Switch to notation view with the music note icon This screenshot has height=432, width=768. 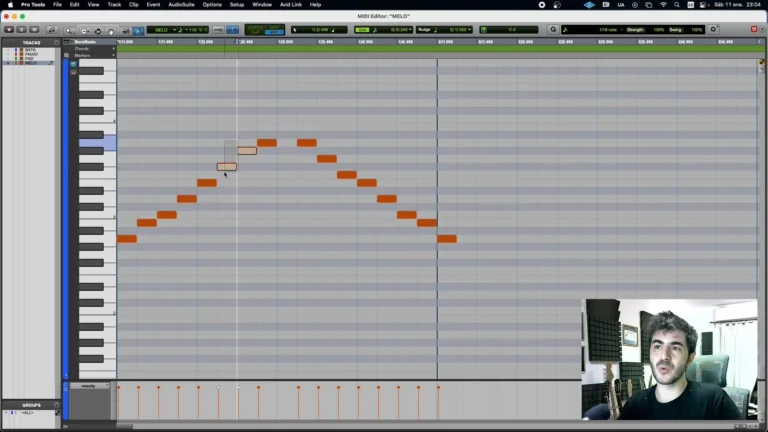coord(52,30)
